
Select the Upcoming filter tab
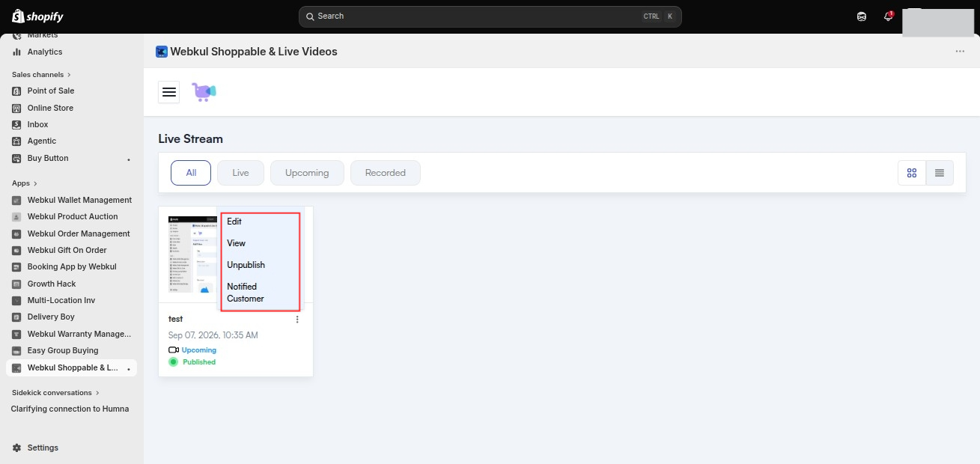pos(307,173)
